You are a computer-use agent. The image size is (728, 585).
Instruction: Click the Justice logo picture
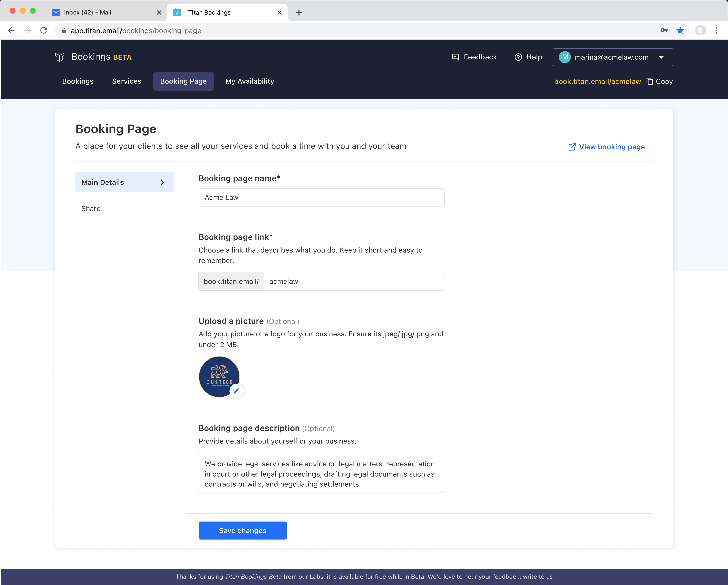[219, 376]
